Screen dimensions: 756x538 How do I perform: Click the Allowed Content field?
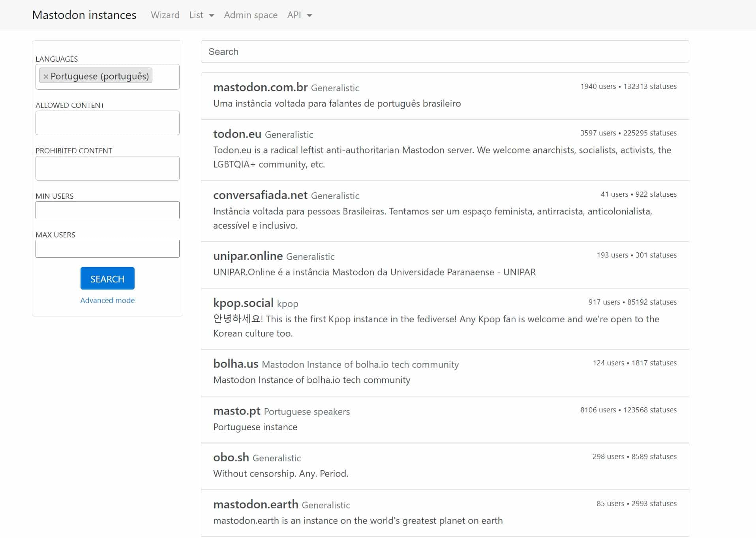[107, 123]
